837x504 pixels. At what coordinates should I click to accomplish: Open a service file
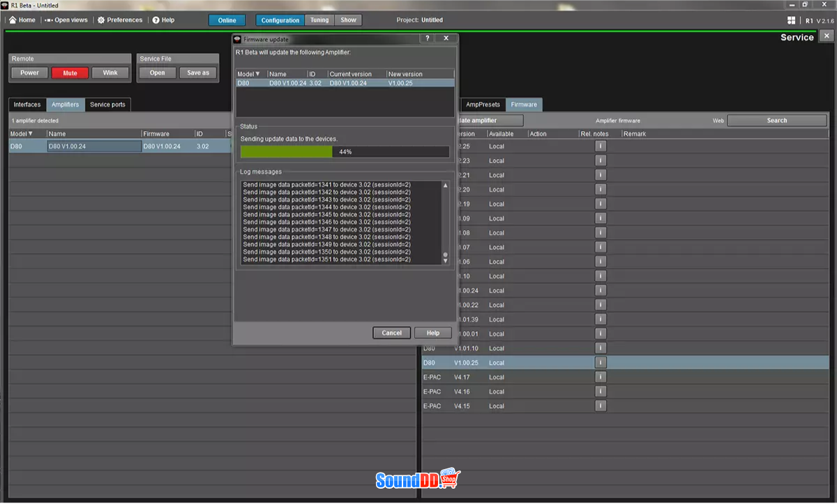(x=158, y=72)
